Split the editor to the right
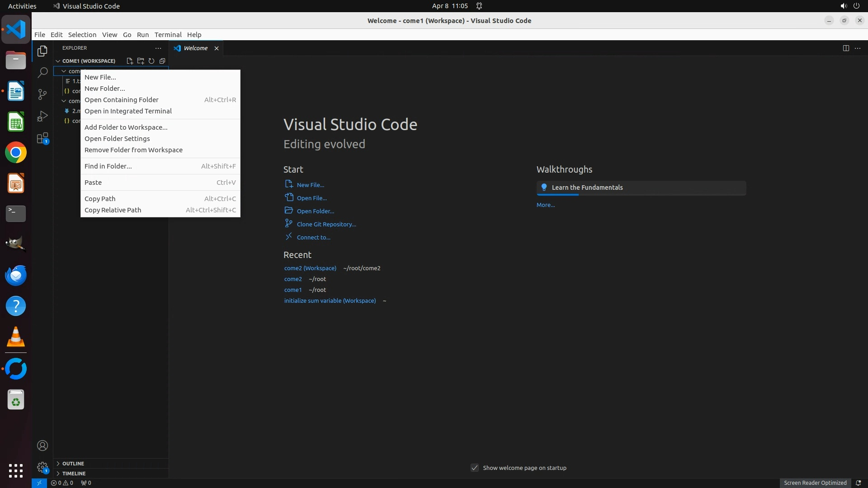Viewport: 868px width, 488px height. (x=846, y=48)
